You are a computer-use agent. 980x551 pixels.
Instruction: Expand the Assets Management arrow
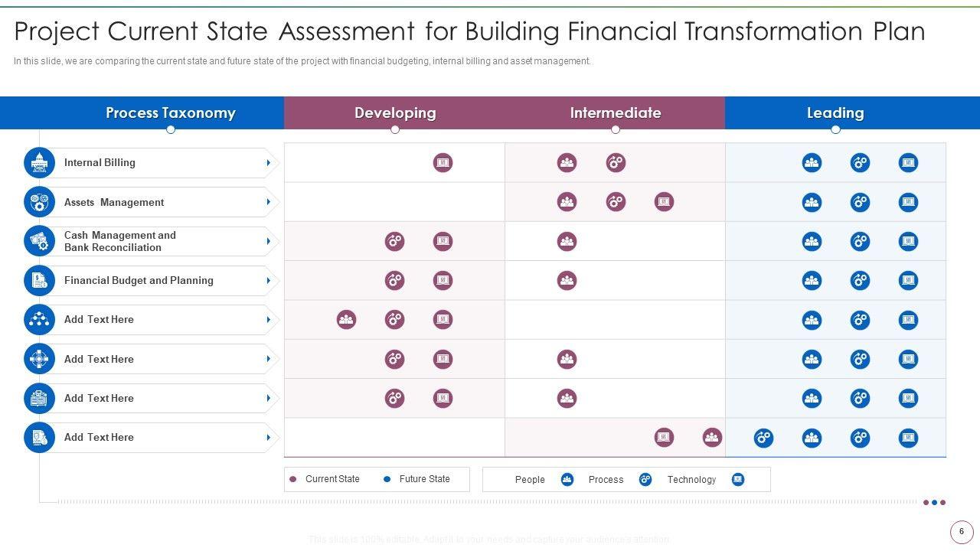(268, 203)
